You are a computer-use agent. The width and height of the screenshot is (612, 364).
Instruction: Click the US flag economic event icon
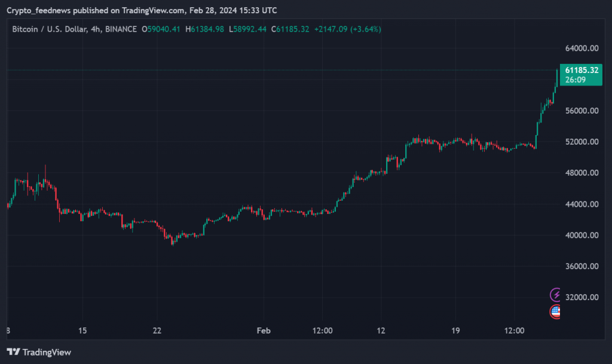[x=556, y=311]
